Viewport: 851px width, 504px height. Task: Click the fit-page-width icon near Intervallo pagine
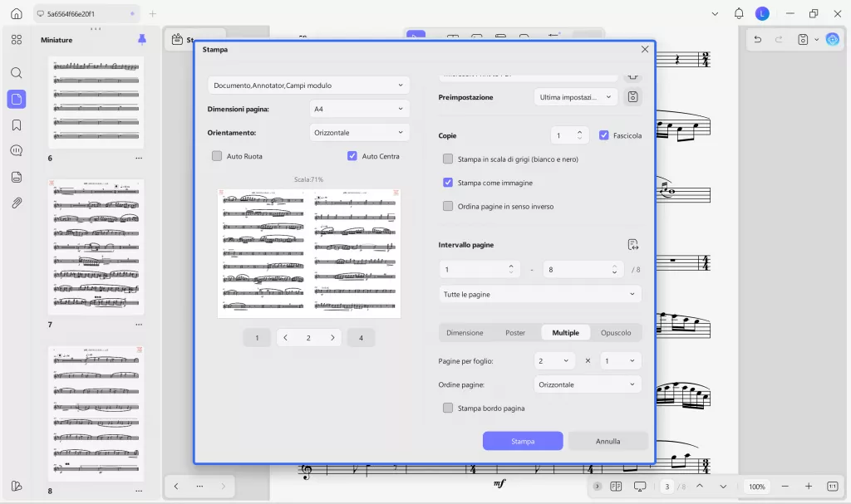click(x=632, y=244)
